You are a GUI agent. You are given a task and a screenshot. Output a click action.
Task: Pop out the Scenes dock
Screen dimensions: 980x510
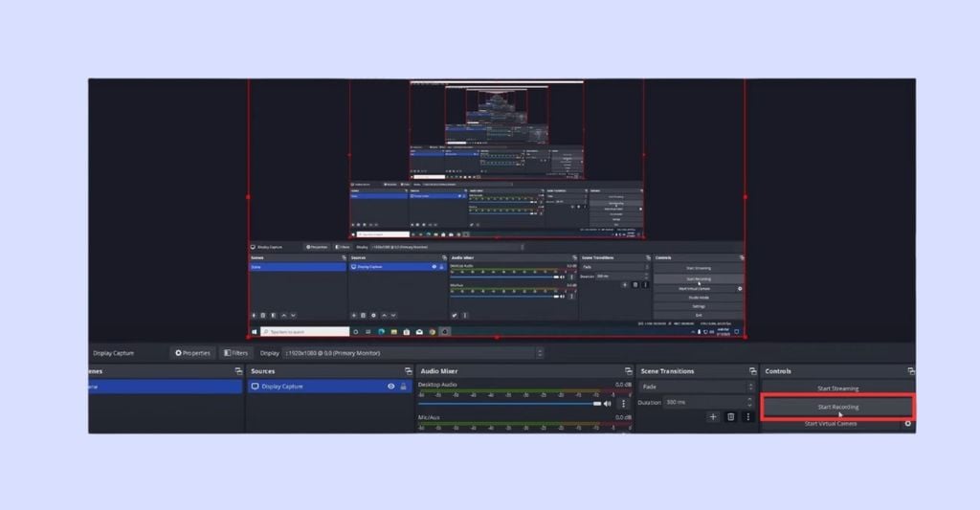pos(238,371)
